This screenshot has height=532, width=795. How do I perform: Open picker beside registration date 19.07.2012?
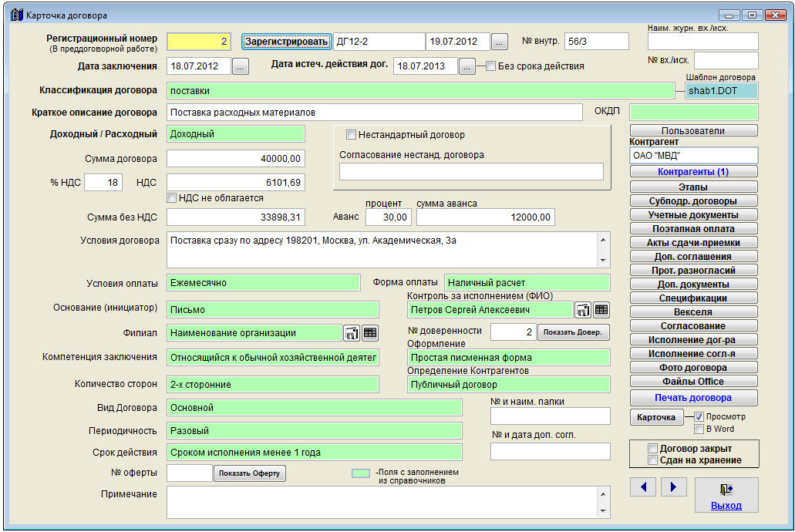pyautogui.click(x=500, y=42)
